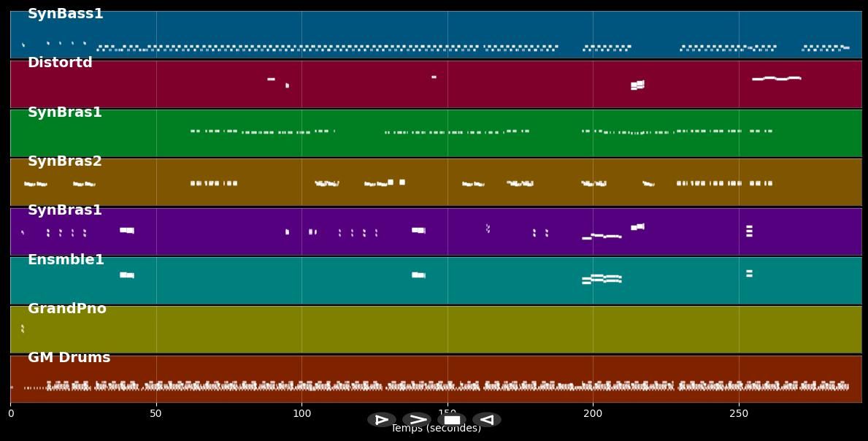Select the GrandPno track label

(67, 308)
